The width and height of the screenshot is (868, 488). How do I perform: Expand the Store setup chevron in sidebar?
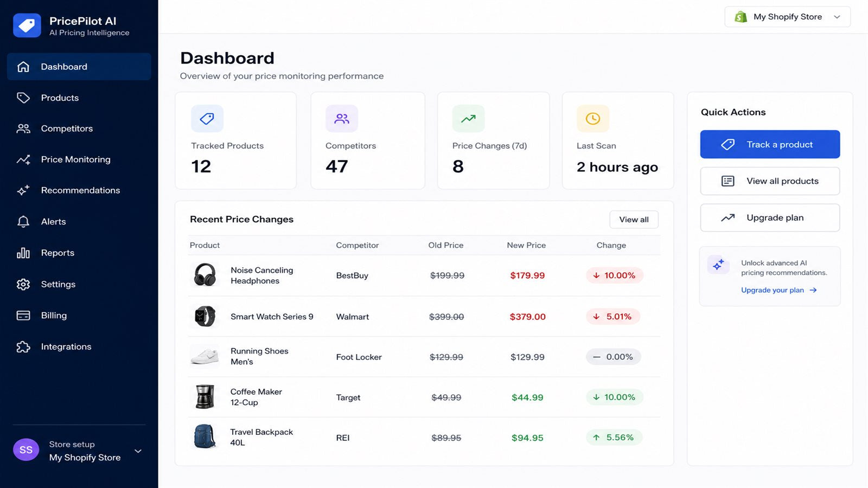point(138,451)
